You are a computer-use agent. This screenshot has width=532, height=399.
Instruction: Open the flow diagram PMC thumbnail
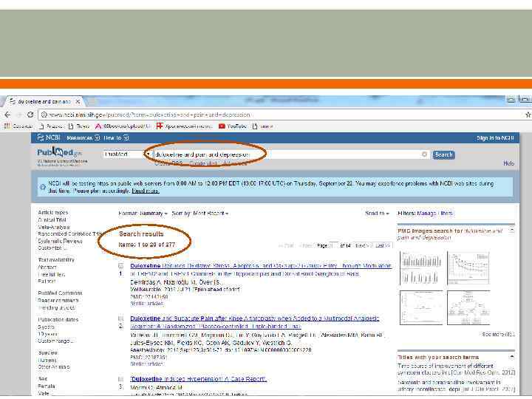[x=468, y=307]
